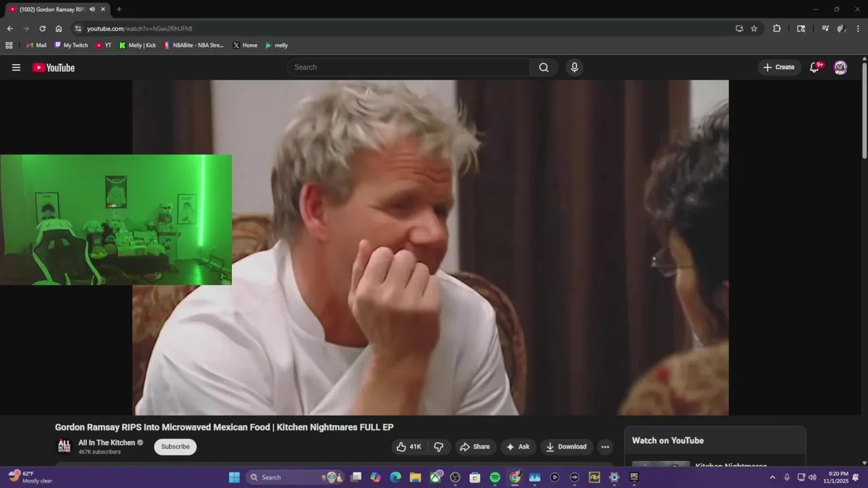The height and width of the screenshot is (488, 868).
Task: Reload the page in Chrome
Action: pos(42,28)
